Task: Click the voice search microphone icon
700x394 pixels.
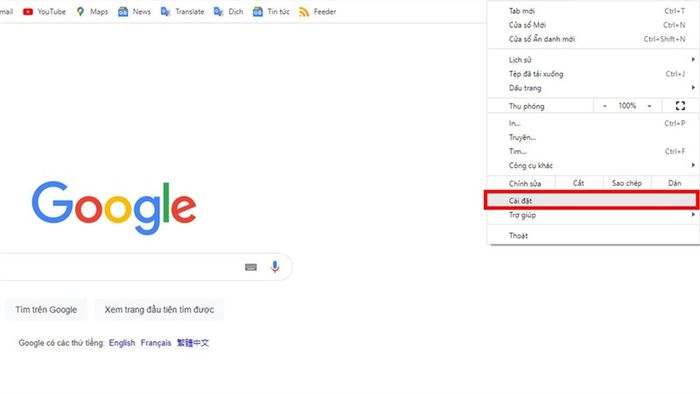Action: click(275, 267)
